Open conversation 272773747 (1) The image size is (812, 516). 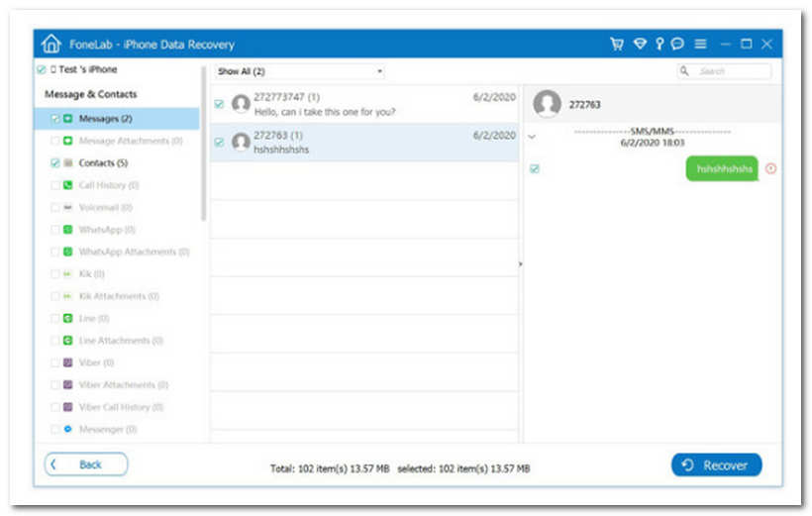pyautogui.click(x=364, y=104)
